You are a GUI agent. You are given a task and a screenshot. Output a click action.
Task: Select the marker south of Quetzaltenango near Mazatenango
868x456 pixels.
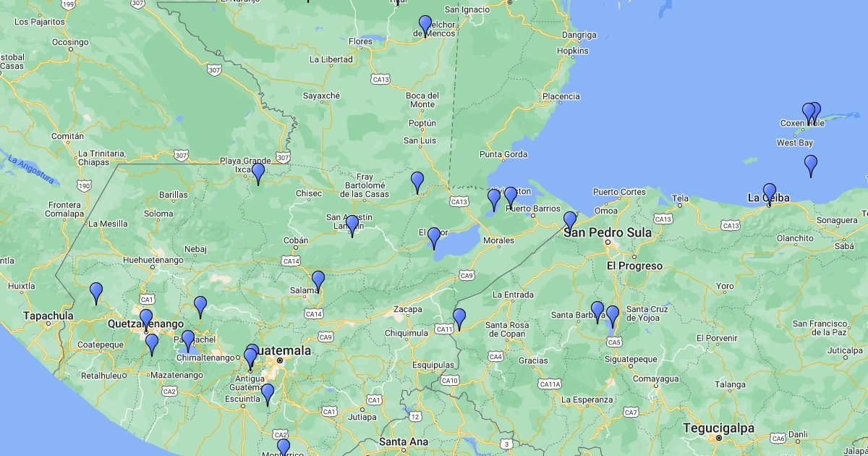point(152,345)
